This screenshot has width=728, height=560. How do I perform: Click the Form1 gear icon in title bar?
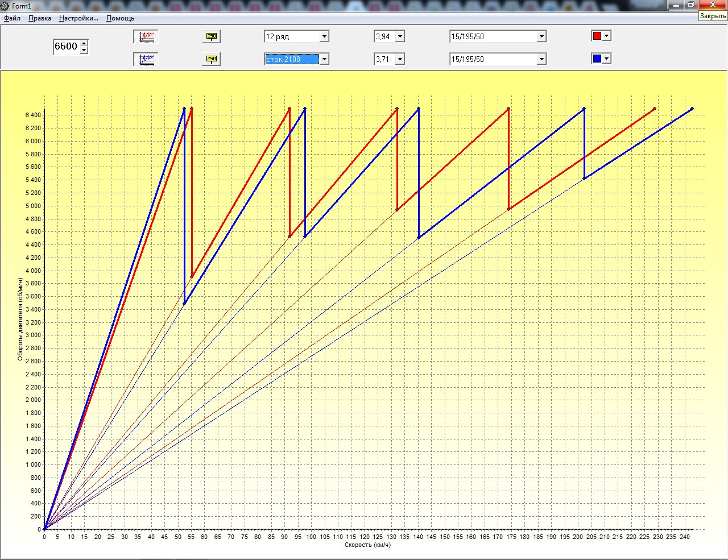pyautogui.click(x=5, y=6)
